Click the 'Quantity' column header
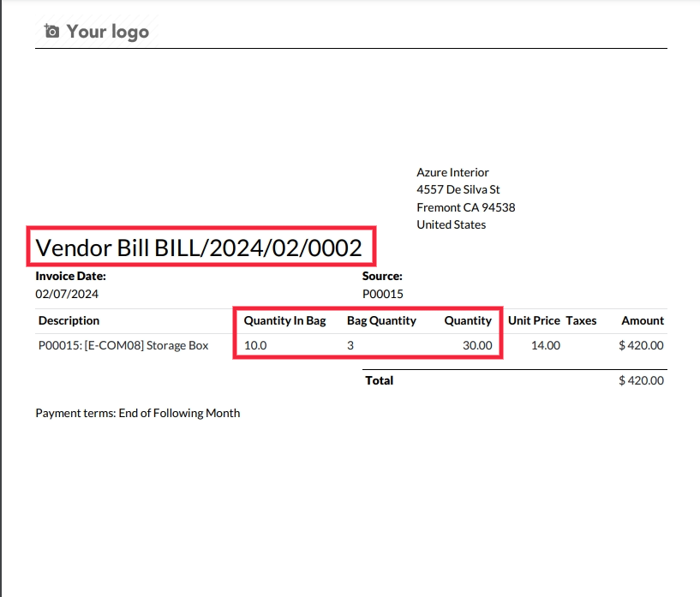Screen dimensions: 700x597 tap(468, 320)
